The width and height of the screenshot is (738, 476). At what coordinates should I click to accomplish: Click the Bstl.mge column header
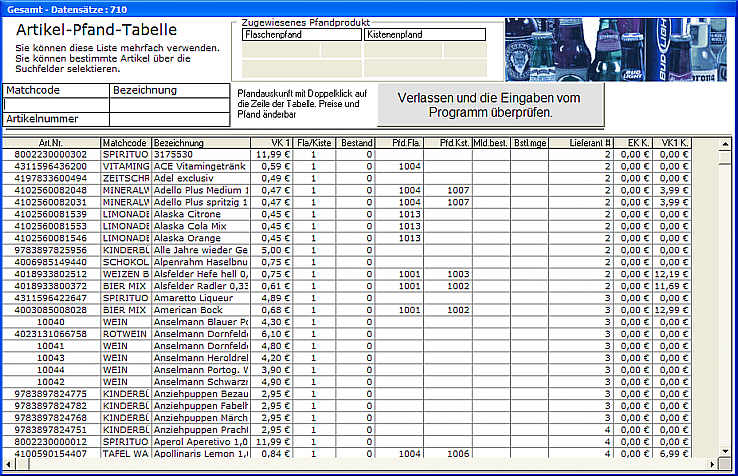click(529, 143)
